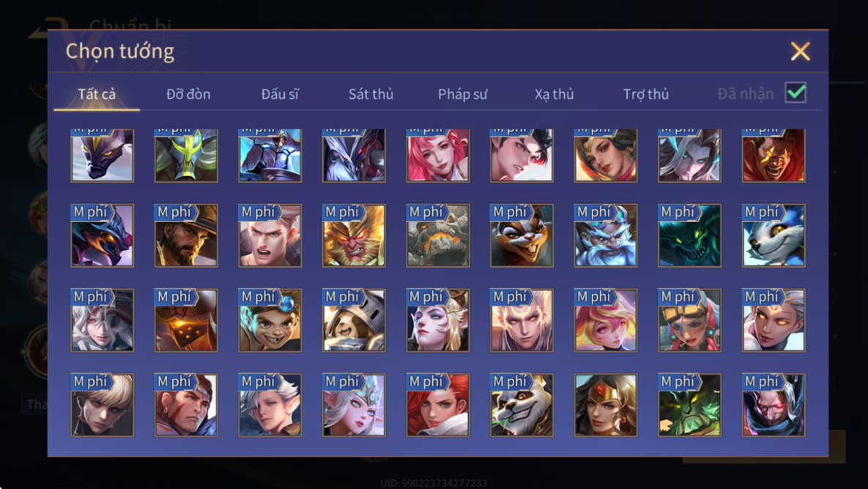This screenshot has height=489, width=868.
Task: Select the Tất cả tab
Action: click(97, 94)
